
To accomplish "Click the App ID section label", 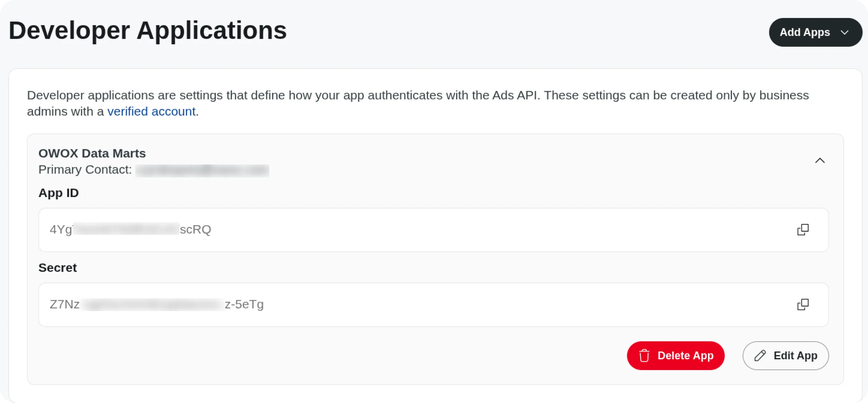I will click(59, 193).
